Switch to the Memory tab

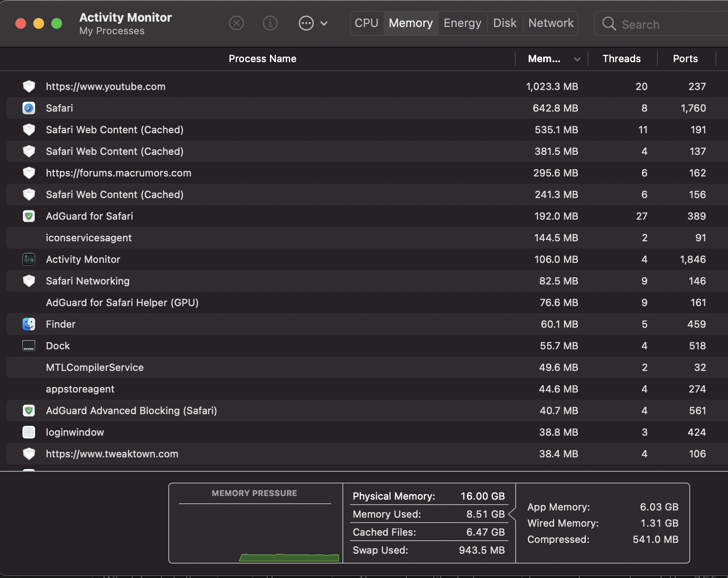point(411,23)
